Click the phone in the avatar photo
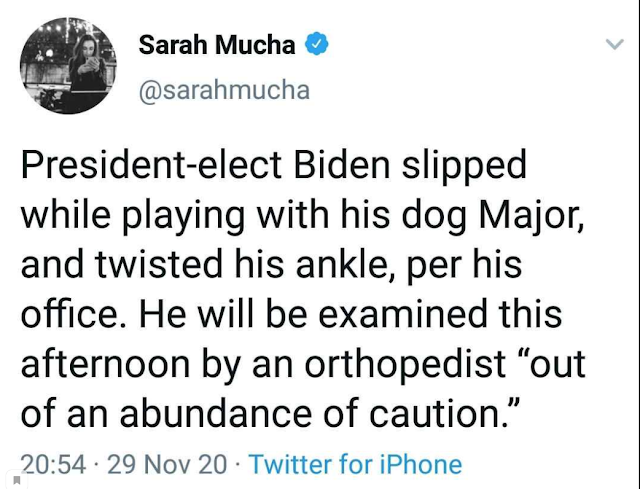Viewport: 640px width, 489px height. (93, 62)
